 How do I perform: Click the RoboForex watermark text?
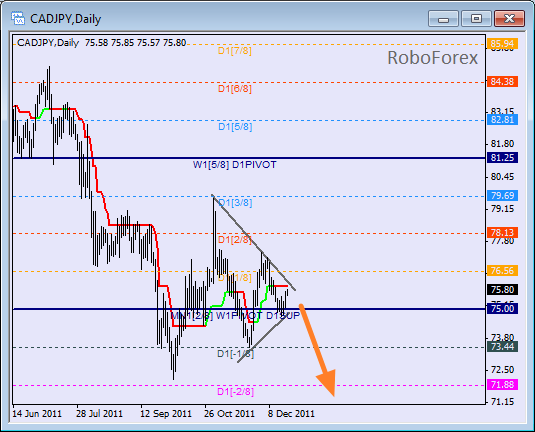[x=433, y=58]
